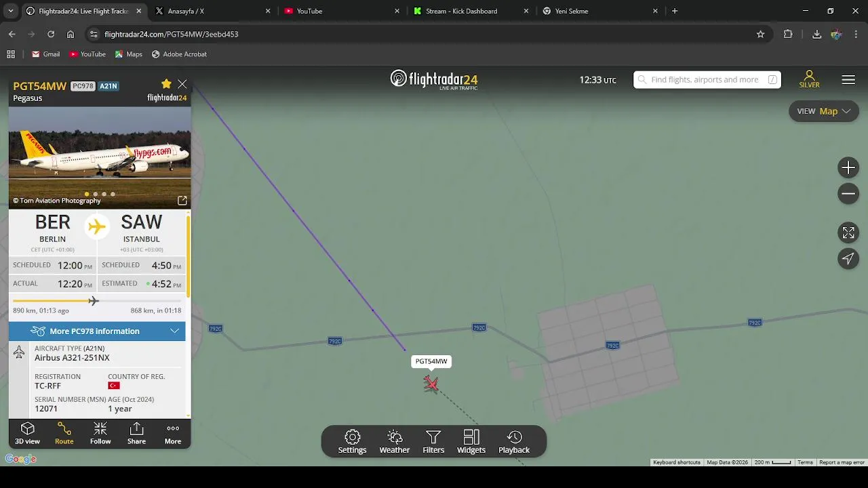The width and height of the screenshot is (868, 488).
Task: Close the PGT54MW flight panel
Action: point(182,84)
